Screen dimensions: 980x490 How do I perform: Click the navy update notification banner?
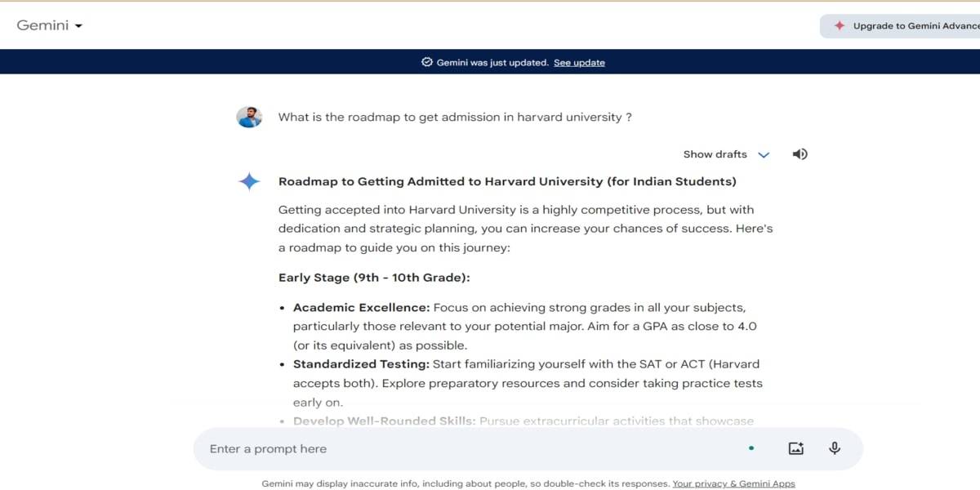coord(490,61)
